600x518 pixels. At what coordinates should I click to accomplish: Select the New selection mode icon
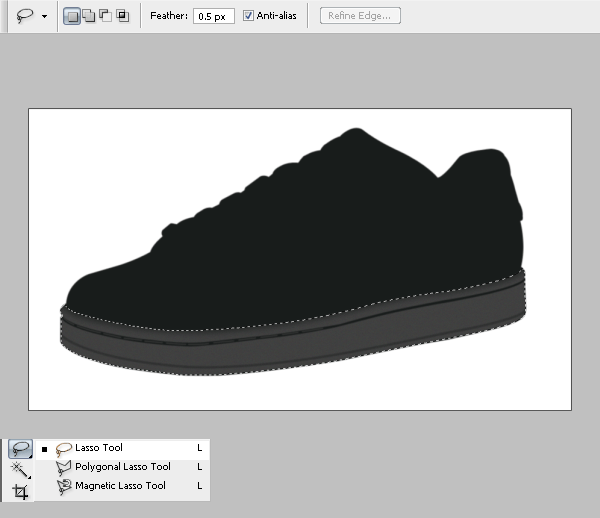click(x=72, y=16)
